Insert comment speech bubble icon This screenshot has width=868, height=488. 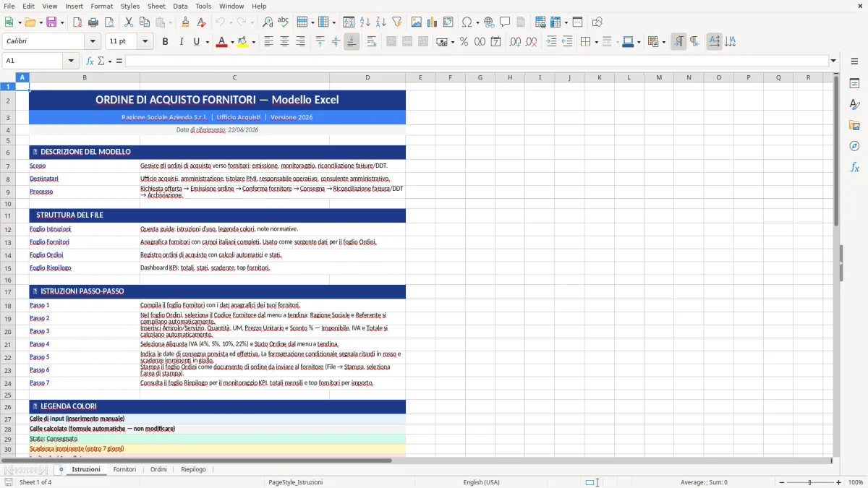coord(505,22)
